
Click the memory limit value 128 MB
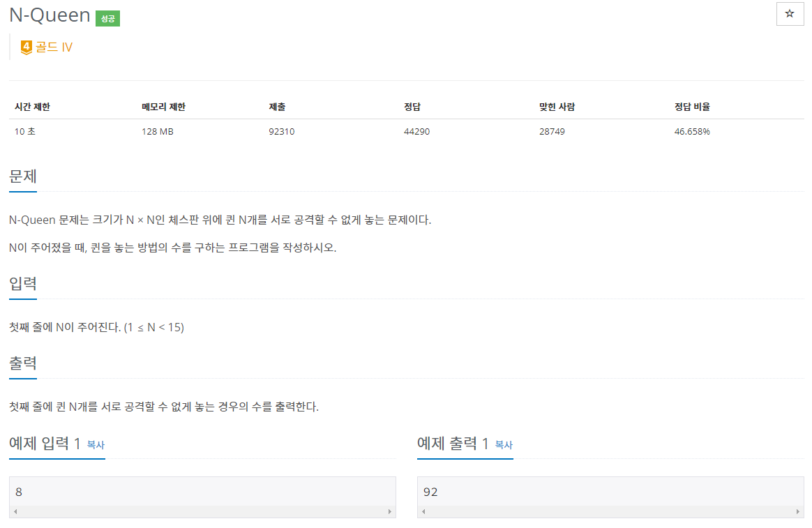click(158, 132)
